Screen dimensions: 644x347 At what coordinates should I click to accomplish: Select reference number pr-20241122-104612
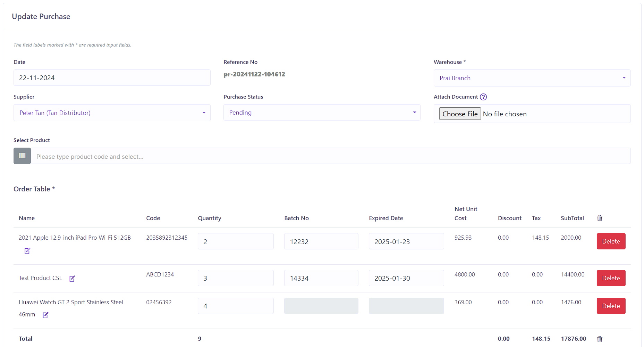pyautogui.click(x=254, y=74)
